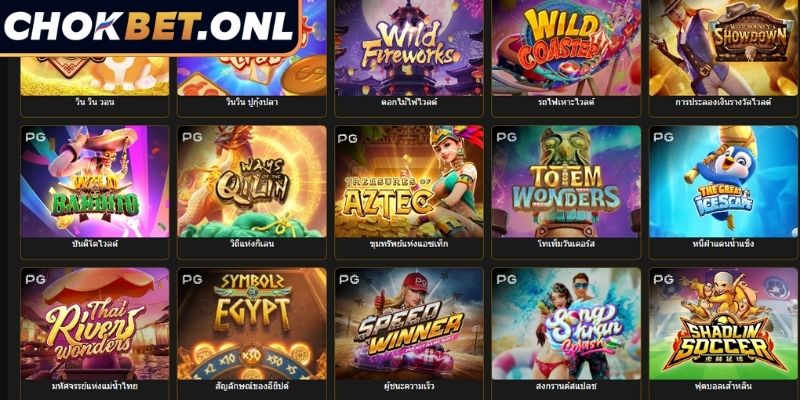
Task: Launch the Thai River Wonders game
Action: point(95,324)
